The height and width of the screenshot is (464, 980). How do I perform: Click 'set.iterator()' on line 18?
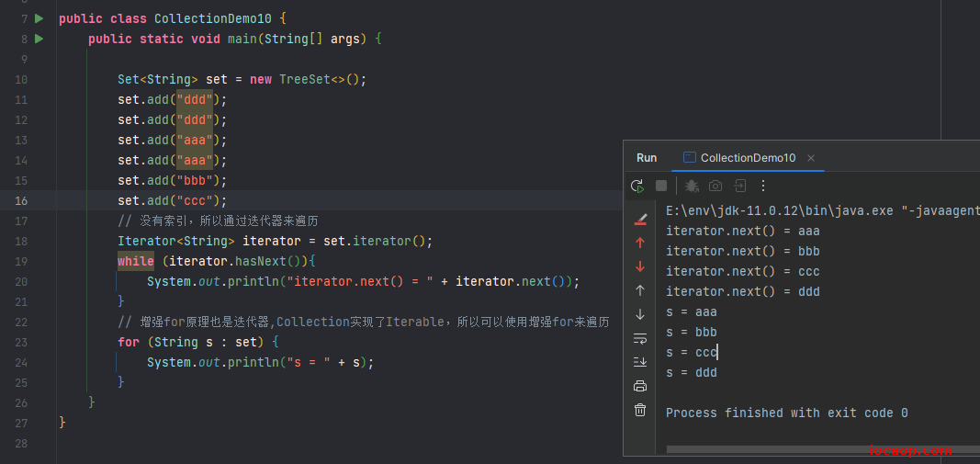375,241
